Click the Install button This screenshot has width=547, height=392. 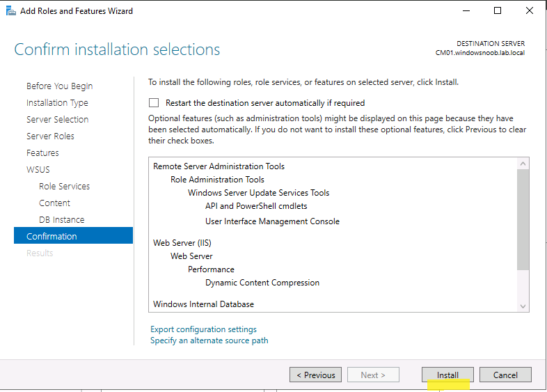(447, 375)
